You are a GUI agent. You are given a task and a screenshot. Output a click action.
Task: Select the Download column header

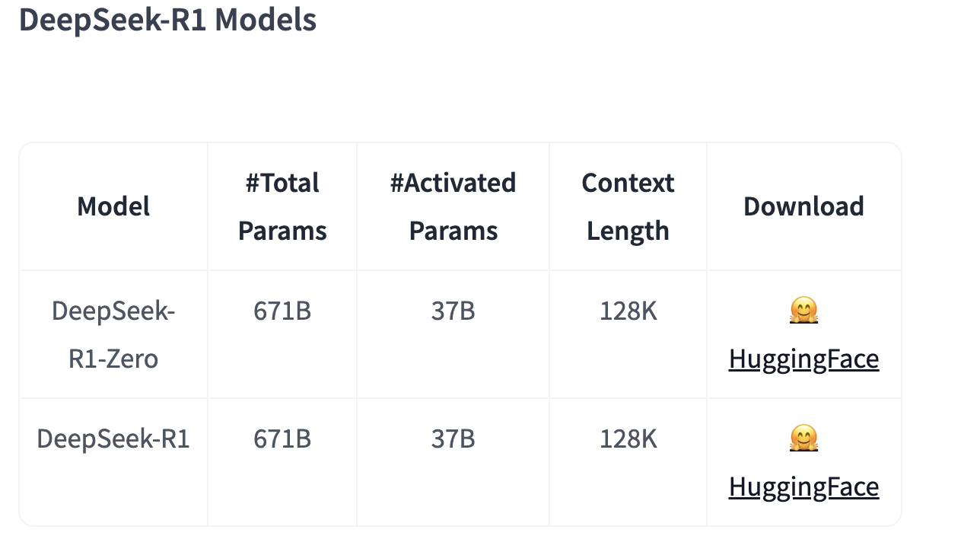803,206
